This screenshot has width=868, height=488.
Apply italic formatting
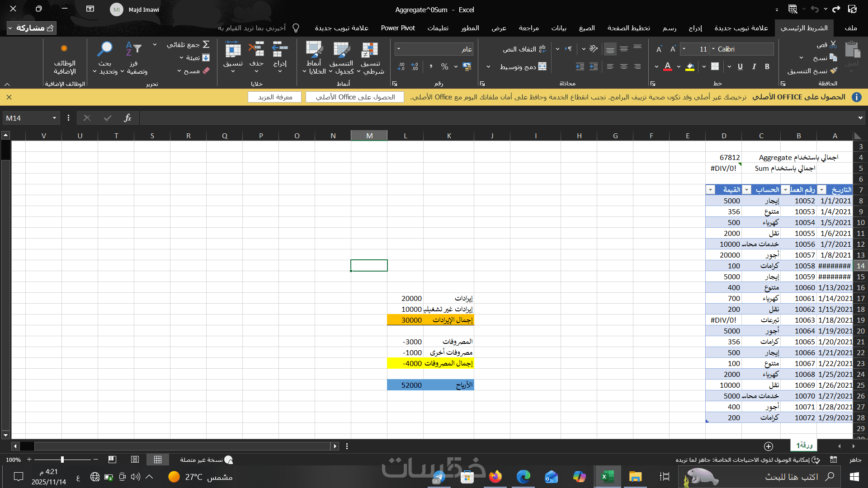[754, 67]
